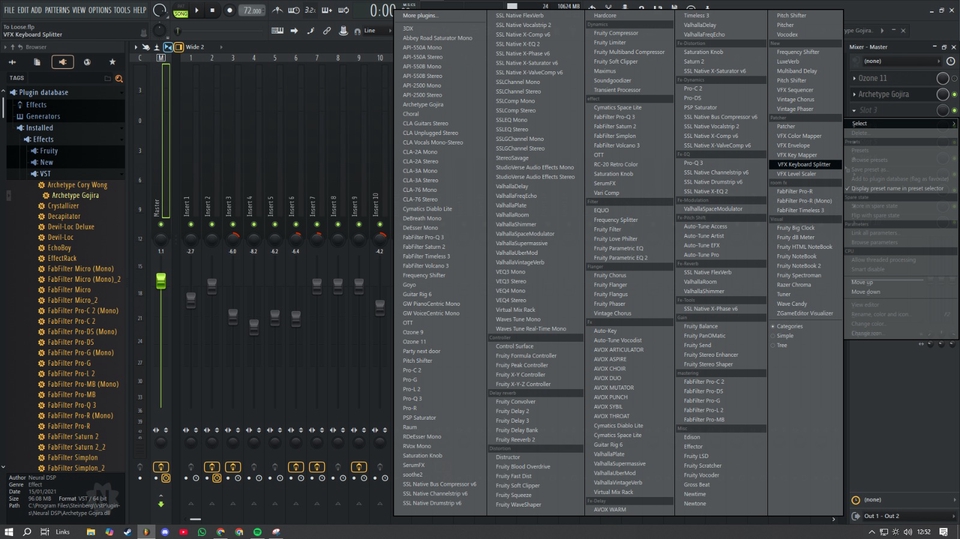Viewport: 960px width, 539px height.
Task: Toggle Archetype Gojira slot enable LED
Action: coord(954,94)
